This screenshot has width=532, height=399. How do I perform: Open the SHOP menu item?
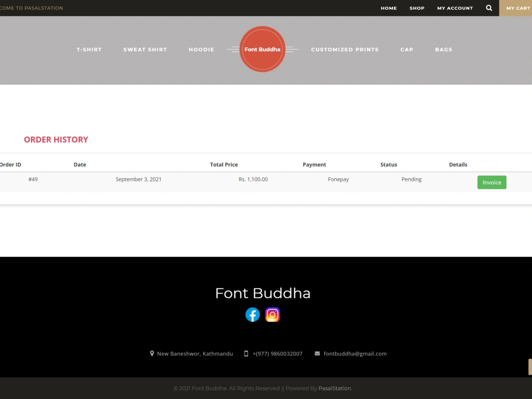point(417,8)
